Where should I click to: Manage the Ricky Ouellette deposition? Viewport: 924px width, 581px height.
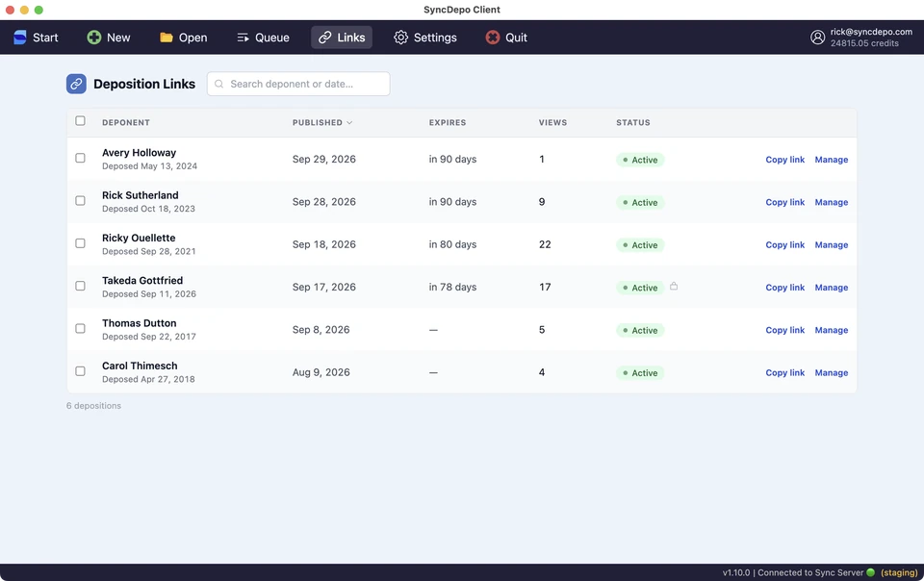tap(832, 245)
